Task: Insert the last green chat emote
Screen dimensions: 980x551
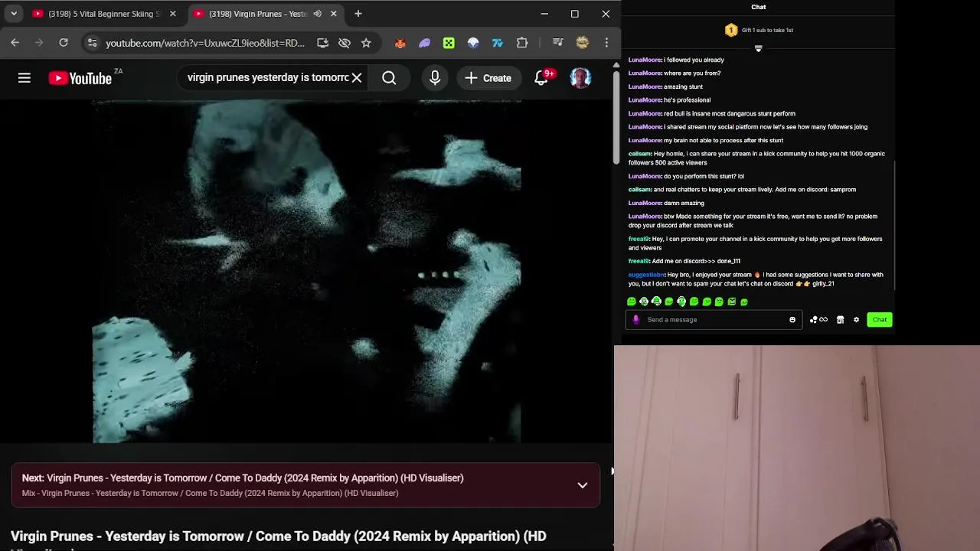Action: pyautogui.click(x=744, y=302)
